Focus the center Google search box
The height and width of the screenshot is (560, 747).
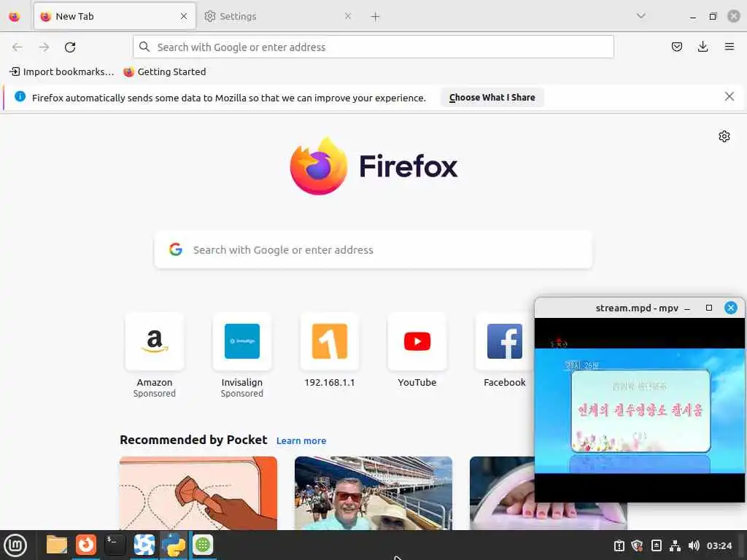[373, 250]
